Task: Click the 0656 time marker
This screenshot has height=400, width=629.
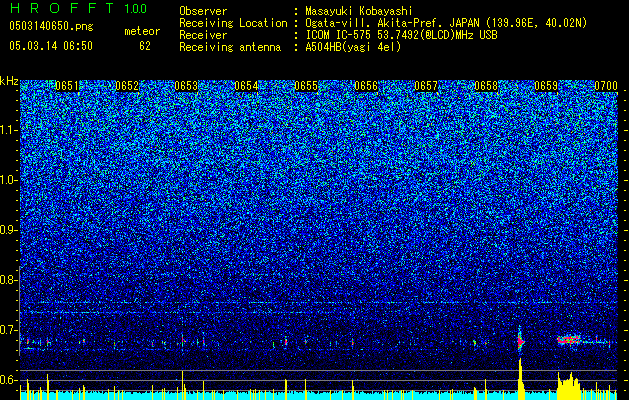Action: pos(366,86)
